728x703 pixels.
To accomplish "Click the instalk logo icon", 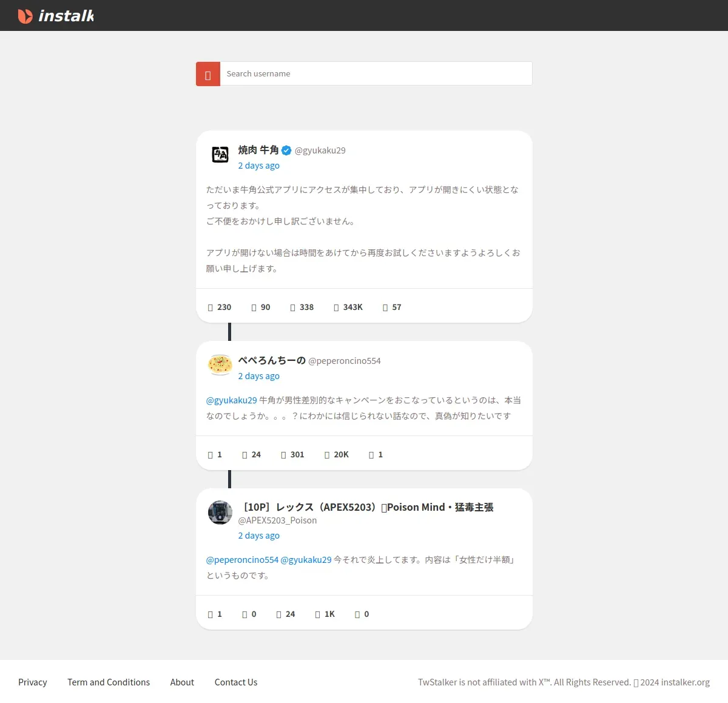I will point(25,16).
